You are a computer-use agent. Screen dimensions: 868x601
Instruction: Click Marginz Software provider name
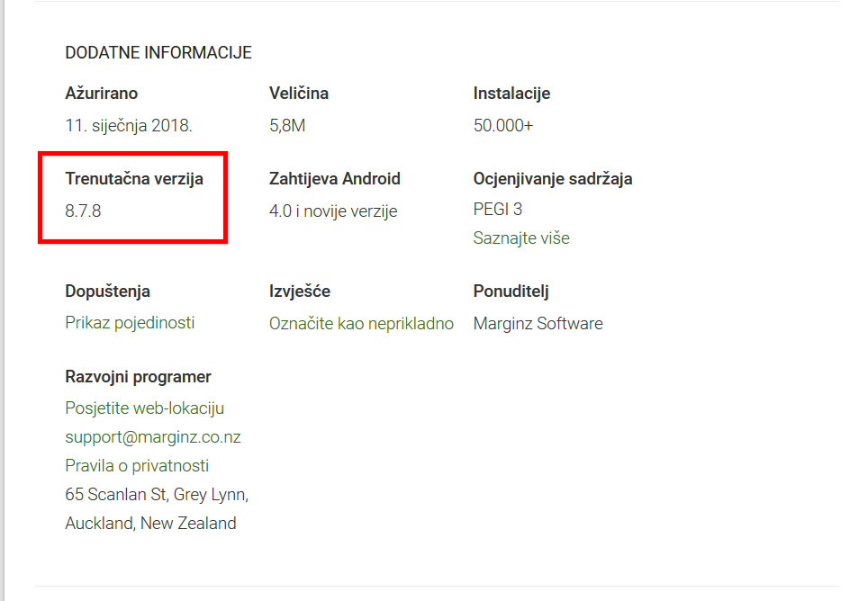coord(538,323)
